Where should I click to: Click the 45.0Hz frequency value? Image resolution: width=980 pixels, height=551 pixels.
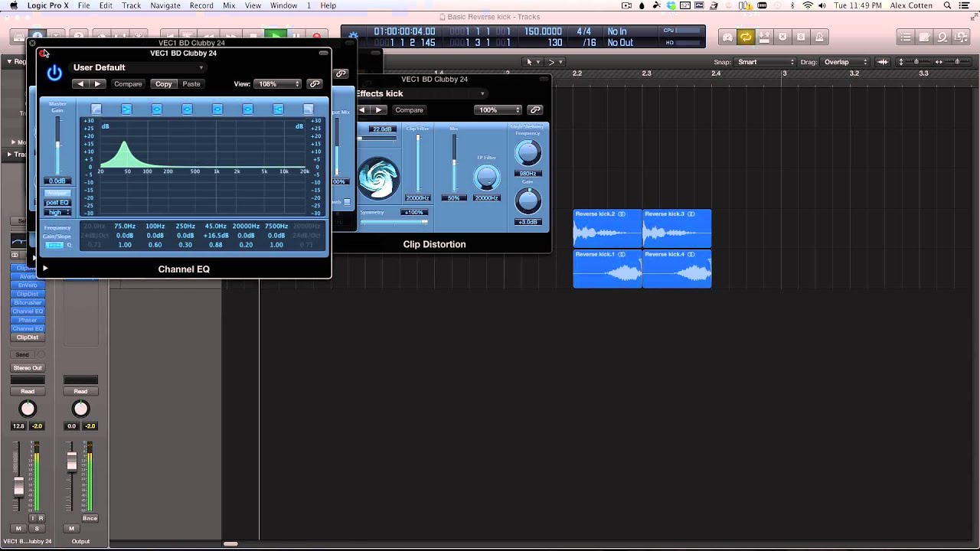point(216,227)
